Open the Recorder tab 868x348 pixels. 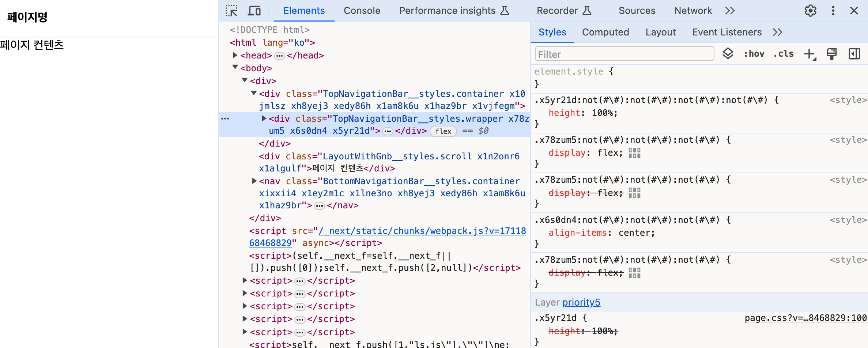564,11
